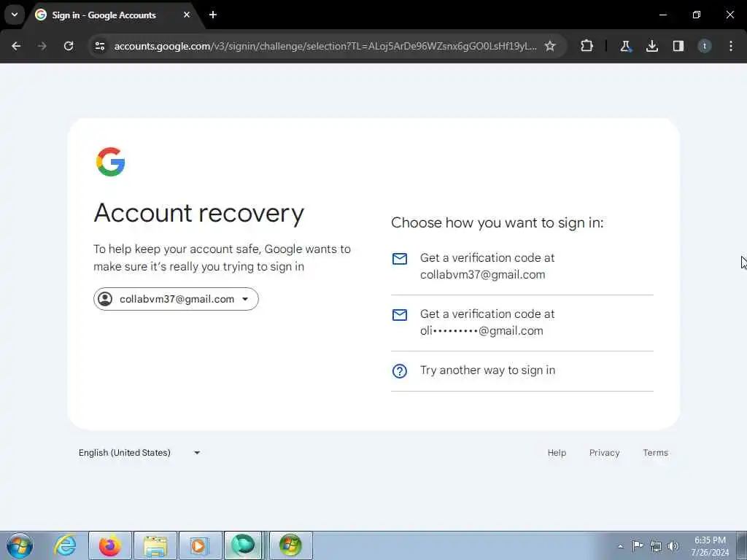
Task: Launch Internet Explorer from taskbar
Action: pos(65,545)
